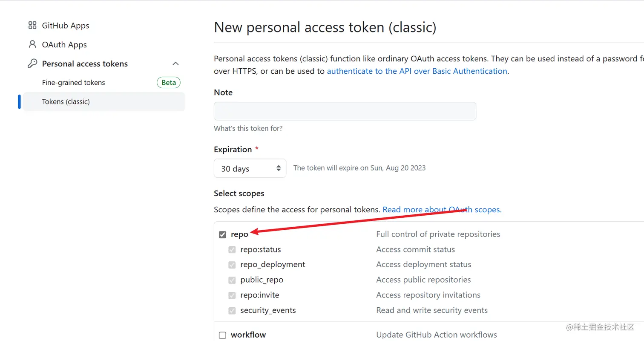
Task: Toggle the repo:invite scope checkbox
Action: coord(232,295)
